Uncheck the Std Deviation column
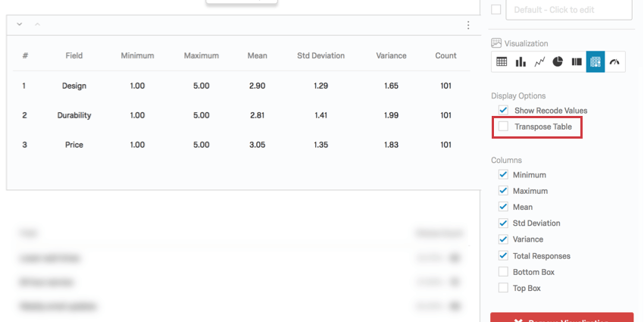644x322 pixels. pyautogui.click(x=504, y=224)
